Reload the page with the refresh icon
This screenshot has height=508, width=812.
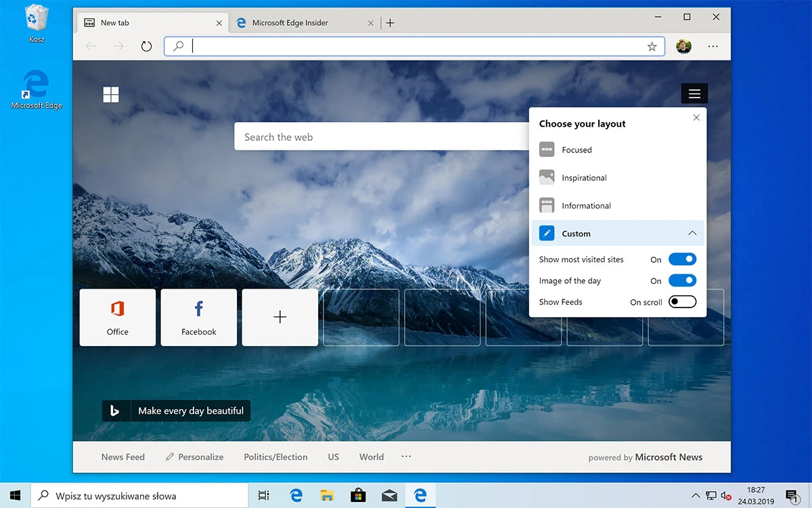pyautogui.click(x=146, y=46)
